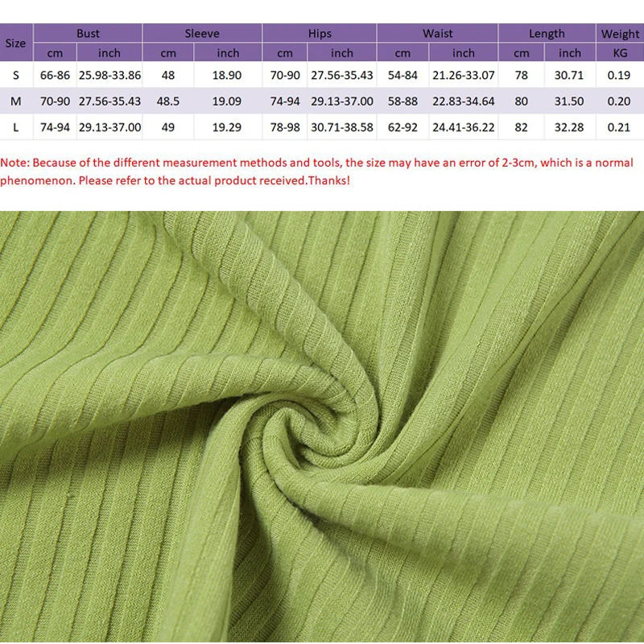Click the Hips column header
644x644 pixels.
(x=320, y=33)
